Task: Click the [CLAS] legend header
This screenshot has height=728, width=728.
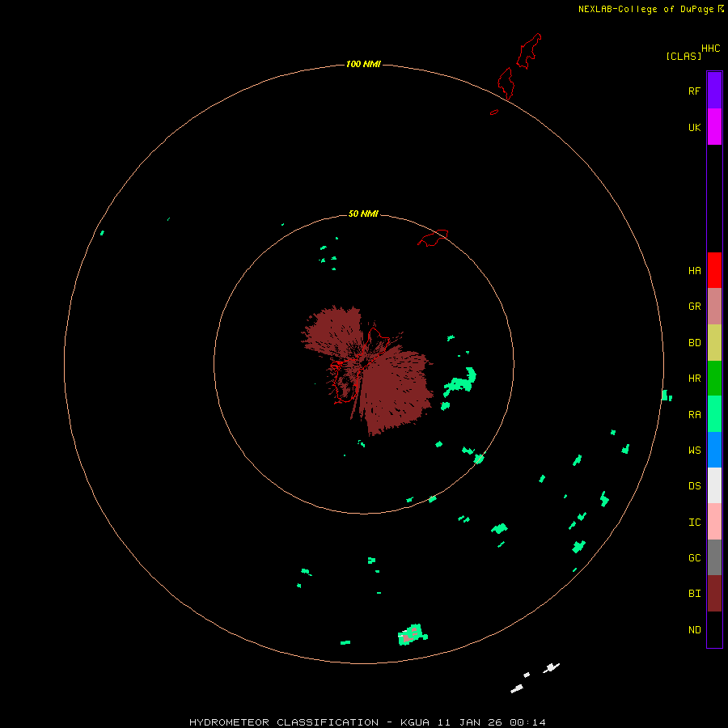Action: (x=684, y=56)
